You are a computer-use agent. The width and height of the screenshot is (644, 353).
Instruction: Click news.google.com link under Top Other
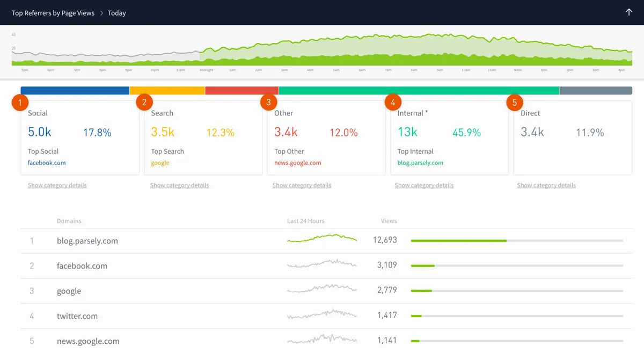pos(298,163)
